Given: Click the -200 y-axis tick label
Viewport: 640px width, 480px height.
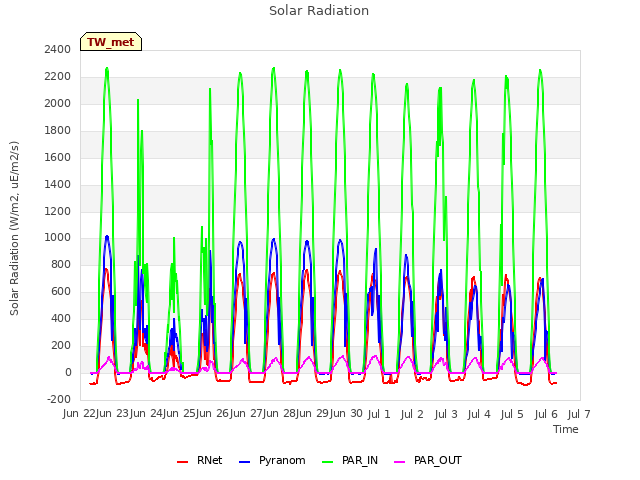Looking at the screenshot, I should click(59, 399).
